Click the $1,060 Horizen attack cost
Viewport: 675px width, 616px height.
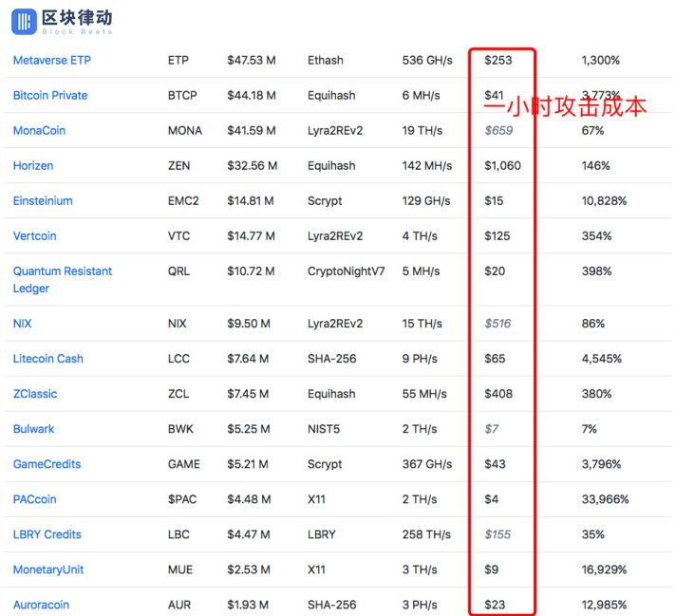point(503,166)
